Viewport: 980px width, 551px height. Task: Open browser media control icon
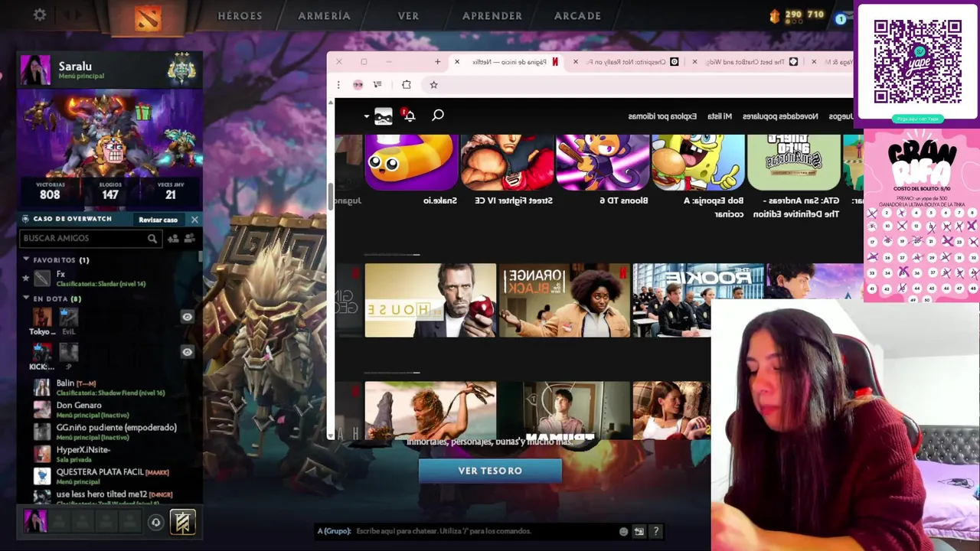(377, 85)
